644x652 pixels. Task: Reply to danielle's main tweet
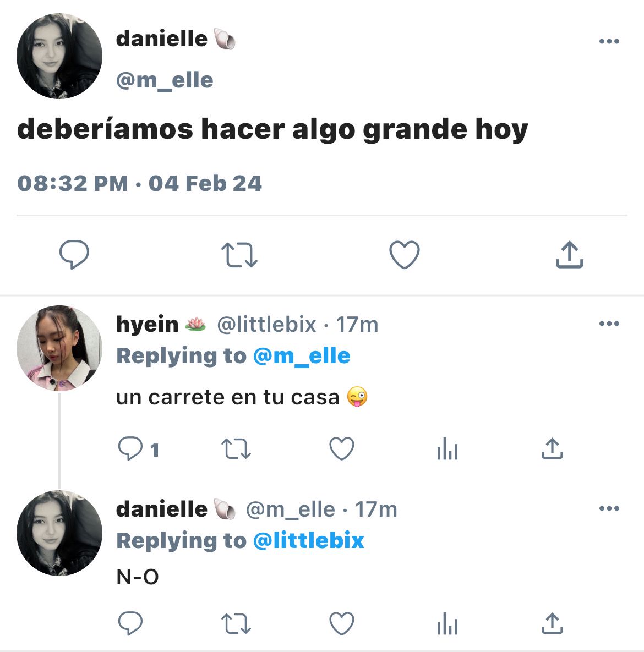click(x=74, y=255)
